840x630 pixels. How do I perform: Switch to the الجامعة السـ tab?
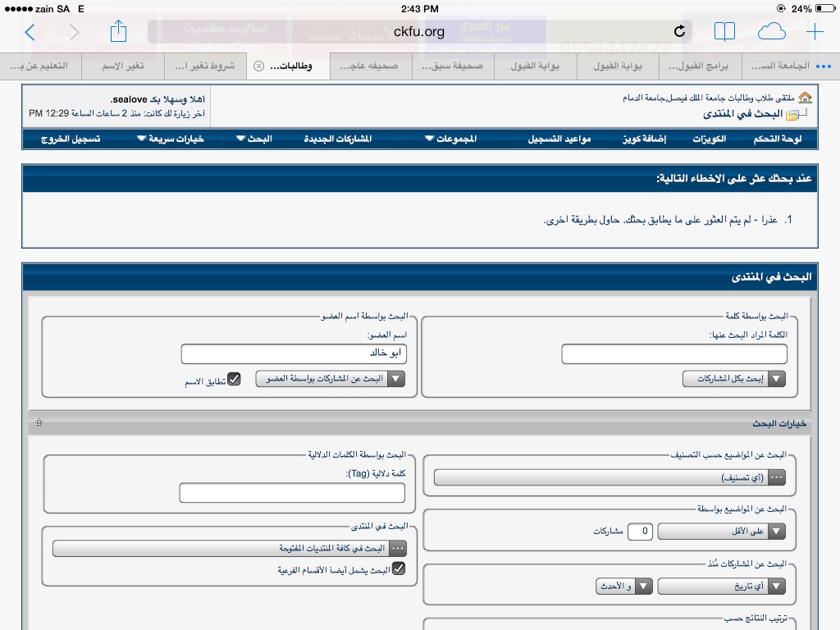click(779, 66)
